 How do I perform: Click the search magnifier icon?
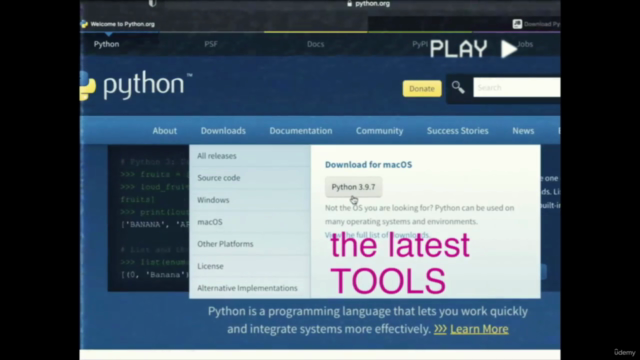pos(458,87)
